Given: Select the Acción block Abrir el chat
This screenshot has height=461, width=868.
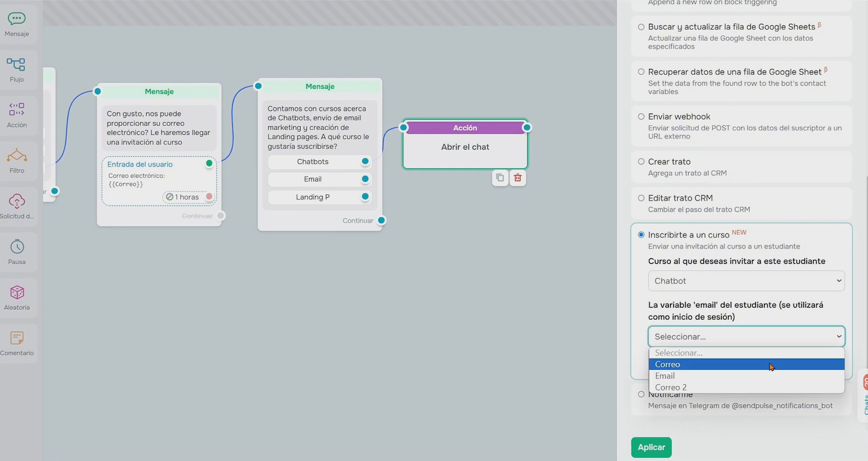Looking at the screenshot, I should point(465,145).
